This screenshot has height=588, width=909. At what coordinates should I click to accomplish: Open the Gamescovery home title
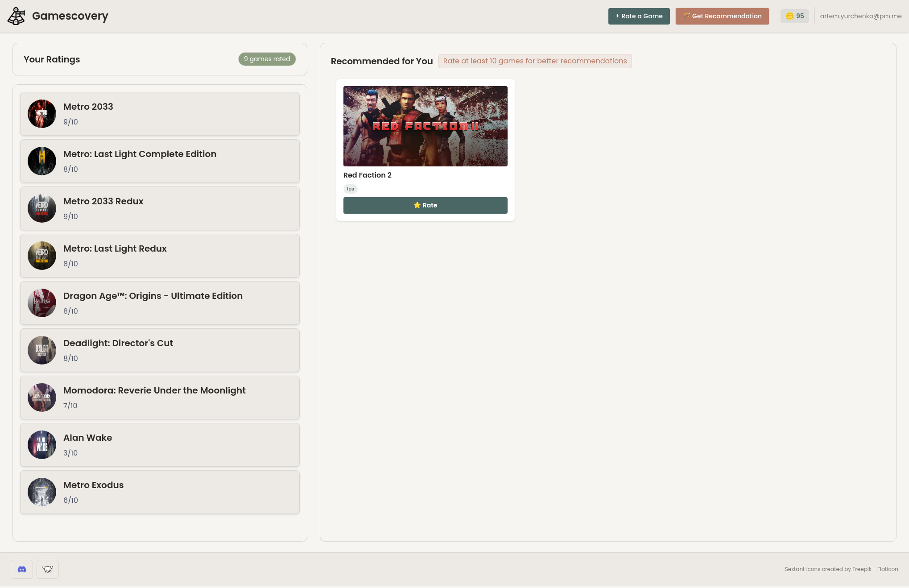click(x=70, y=16)
